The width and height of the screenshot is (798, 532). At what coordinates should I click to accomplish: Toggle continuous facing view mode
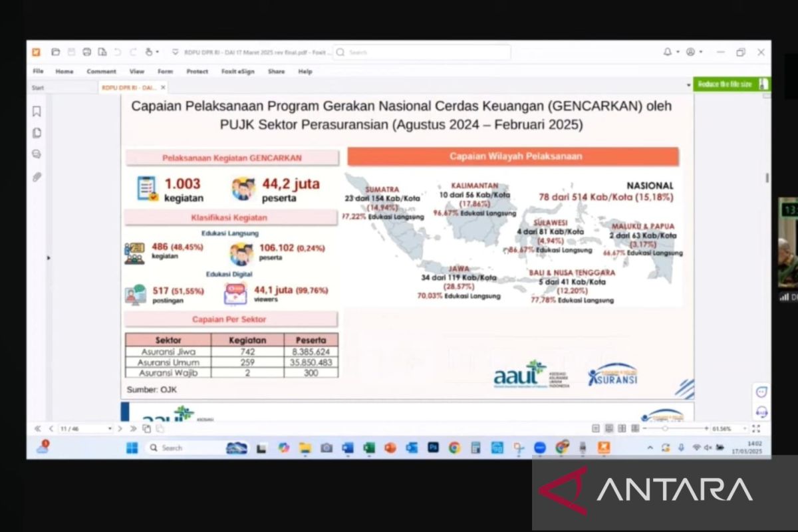click(x=634, y=429)
